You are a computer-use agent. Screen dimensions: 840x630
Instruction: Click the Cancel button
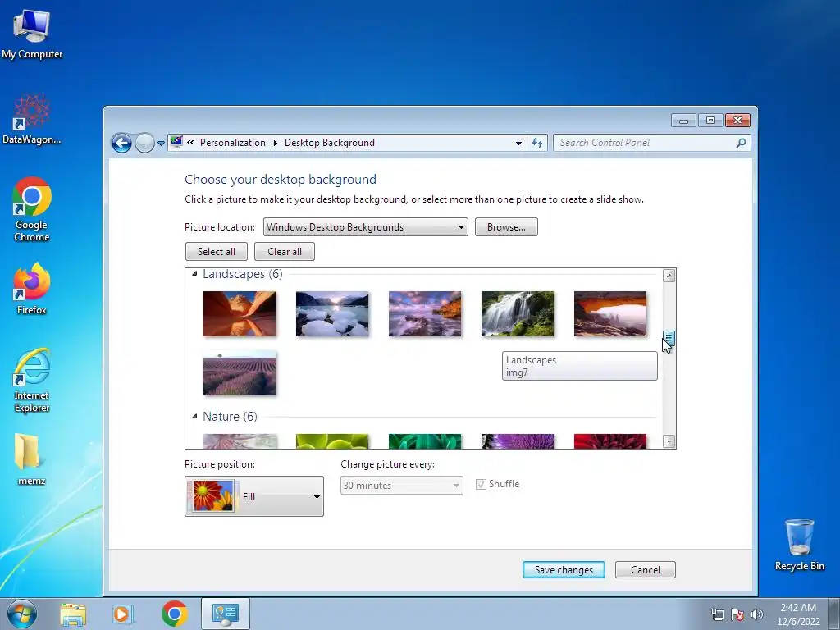pos(646,570)
